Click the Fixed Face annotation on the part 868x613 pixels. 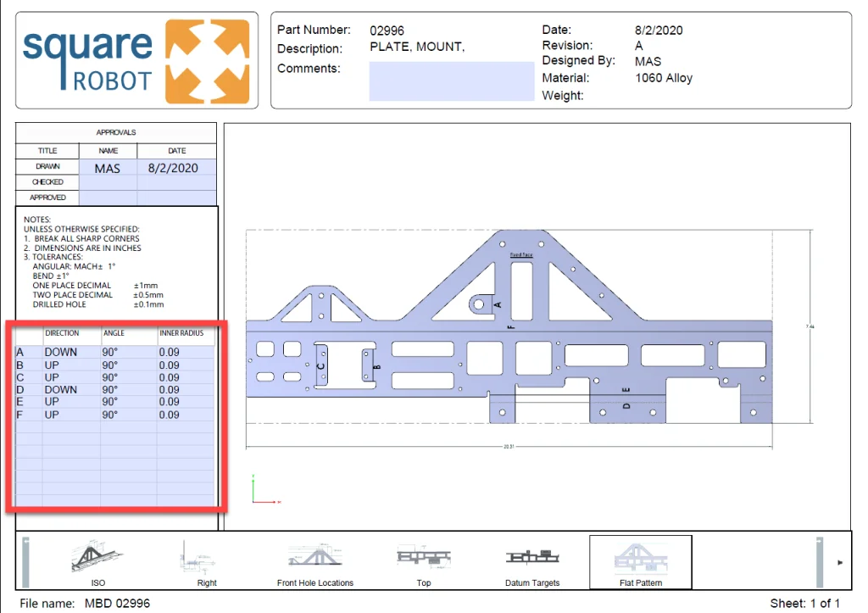click(x=521, y=253)
